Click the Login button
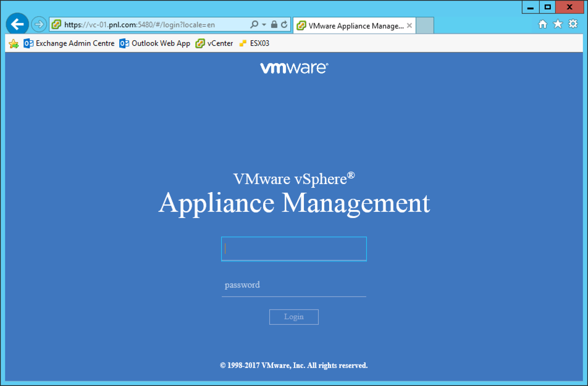Screen dimensions: 588x386 coord(294,317)
